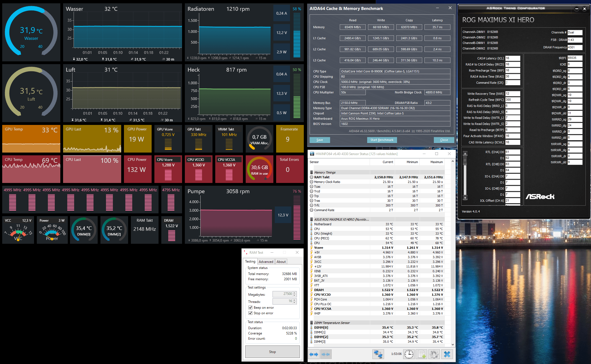Click the expand-columns arrows icon in HWiNFO
Viewport: 591px width, 364px height.
tap(314, 354)
